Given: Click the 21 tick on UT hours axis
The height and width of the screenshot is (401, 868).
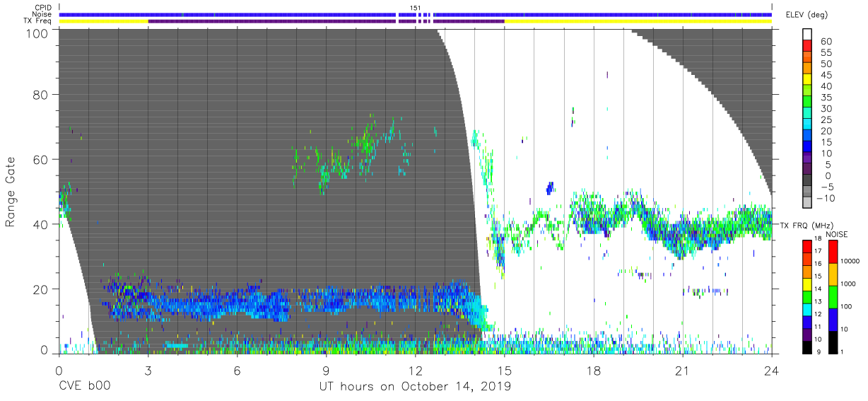Looking at the screenshot, I should click(683, 371).
